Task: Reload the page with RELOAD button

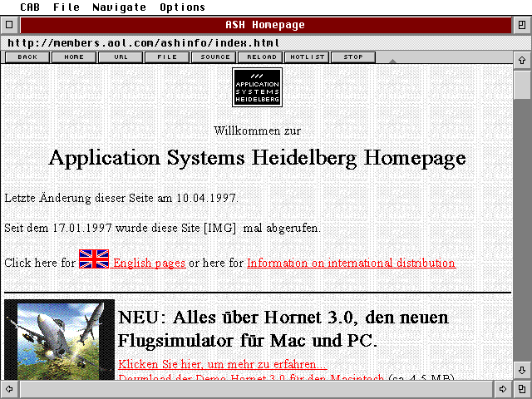Action: 261,57
